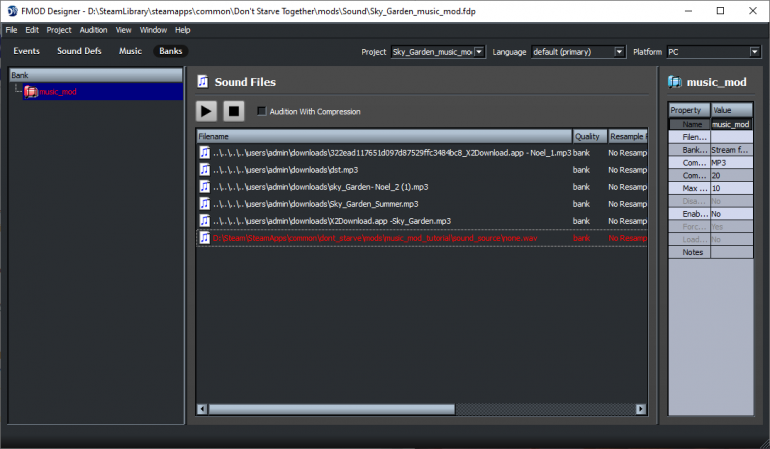Click the Value column header
The width and height of the screenshot is (770, 449).
(x=732, y=110)
